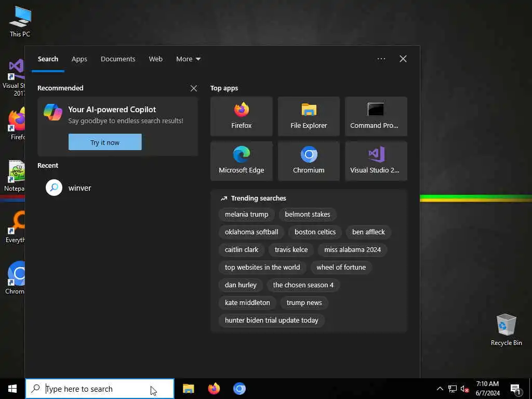Search trending miss alabama 2024

353,250
